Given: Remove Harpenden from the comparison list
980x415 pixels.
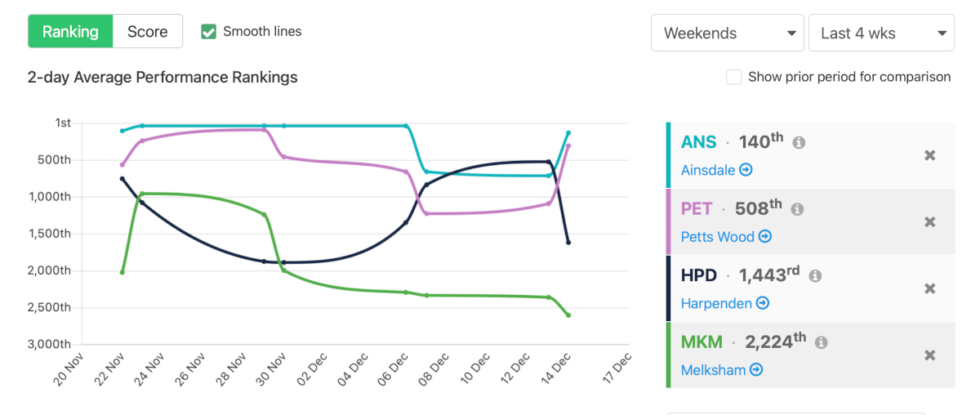Looking at the screenshot, I should click(929, 288).
